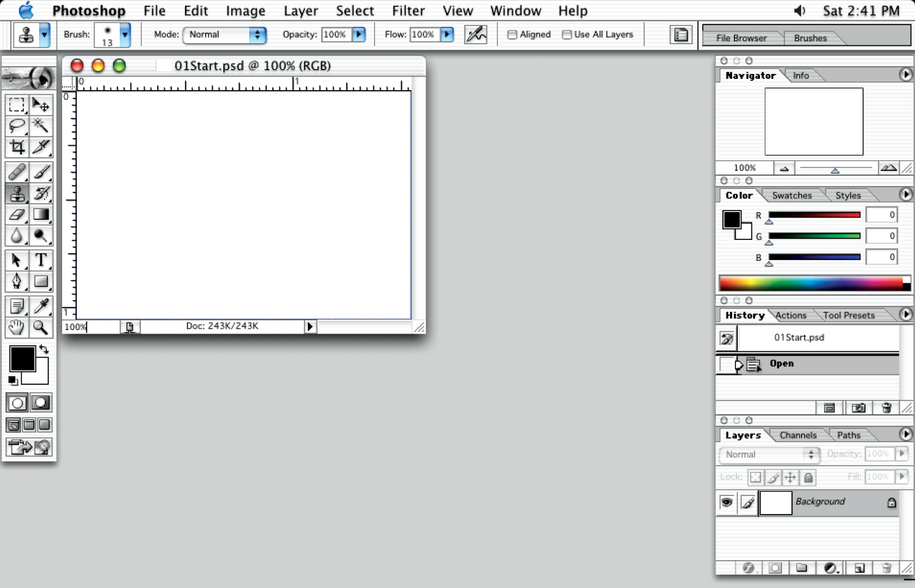Select the Rectangular Marquee tool
Viewport: 915px width, 588px height.
[x=17, y=105]
